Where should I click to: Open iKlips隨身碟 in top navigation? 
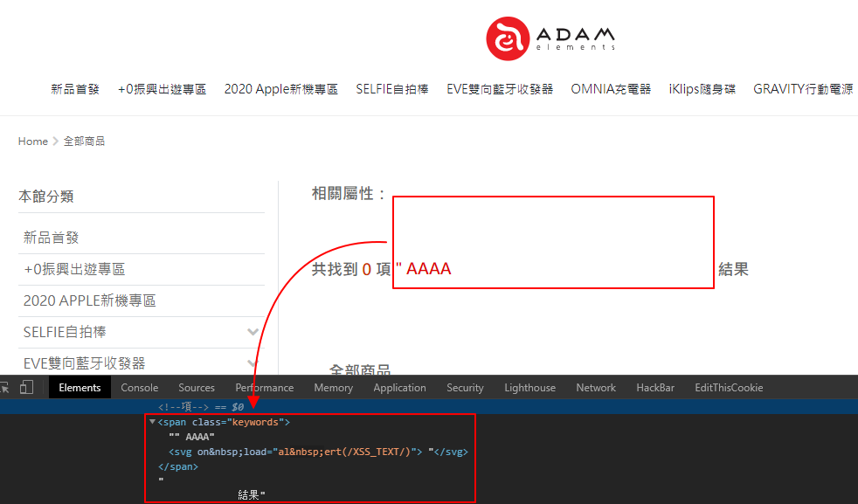(702, 89)
